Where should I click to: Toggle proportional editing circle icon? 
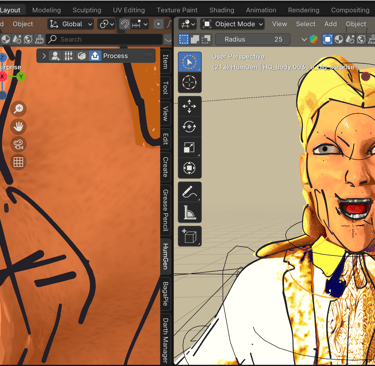[x=158, y=24]
